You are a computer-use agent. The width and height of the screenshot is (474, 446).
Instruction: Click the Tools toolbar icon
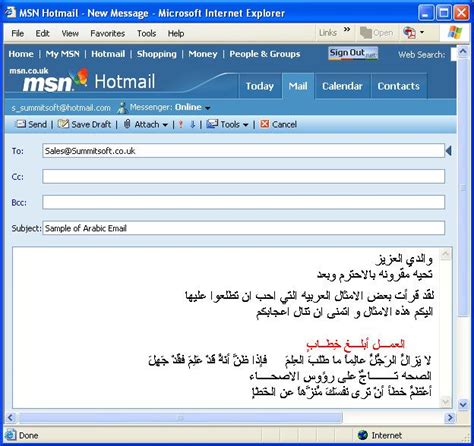pos(212,124)
